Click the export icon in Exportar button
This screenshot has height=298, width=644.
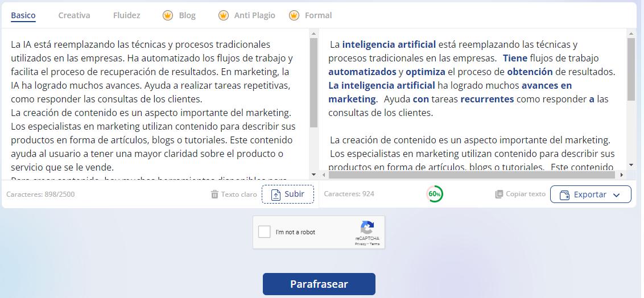(x=564, y=194)
